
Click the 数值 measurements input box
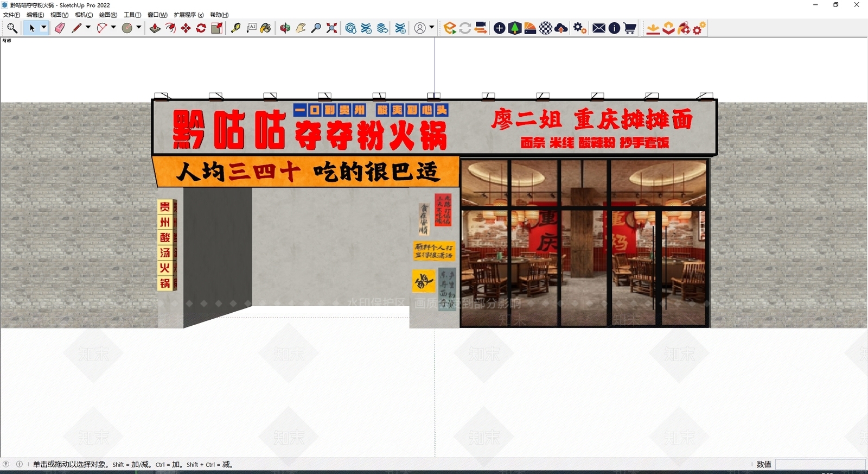(820, 464)
